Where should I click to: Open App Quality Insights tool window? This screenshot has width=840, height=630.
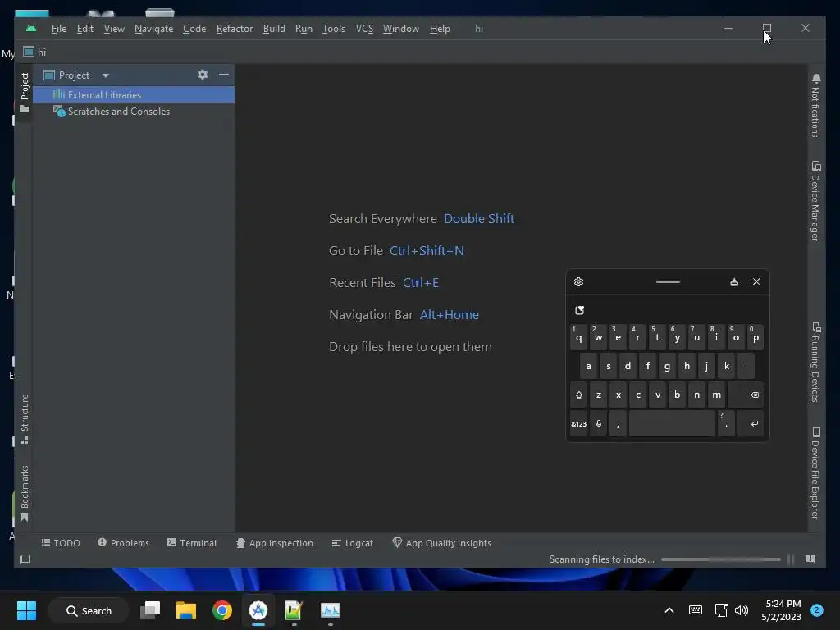(x=442, y=543)
